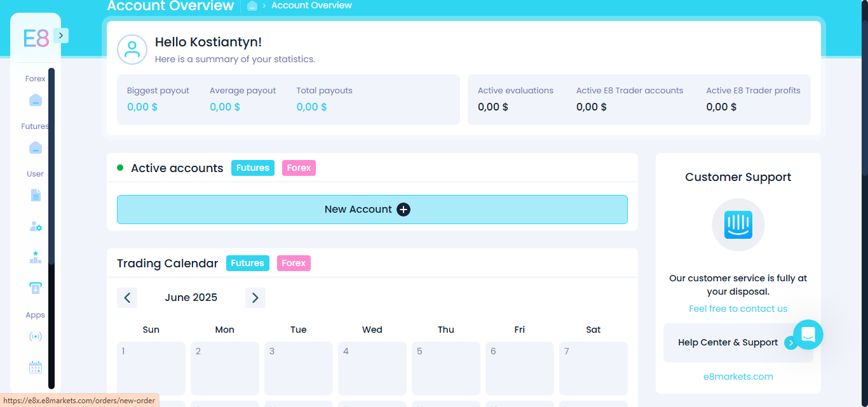The width and height of the screenshot is (868, 407).
Task: Open the Intercom chat launcher bubble
Action: (808, 335)
